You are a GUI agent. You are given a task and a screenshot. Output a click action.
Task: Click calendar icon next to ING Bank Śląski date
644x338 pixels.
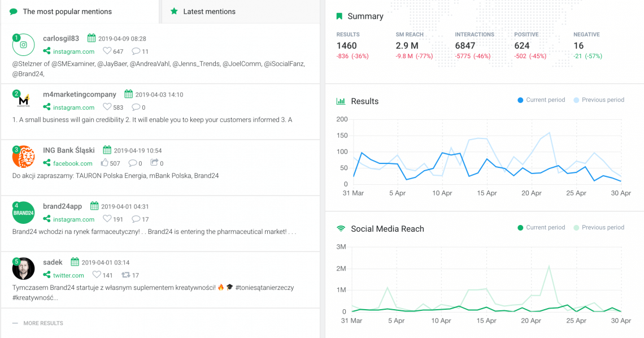point(107,150)
